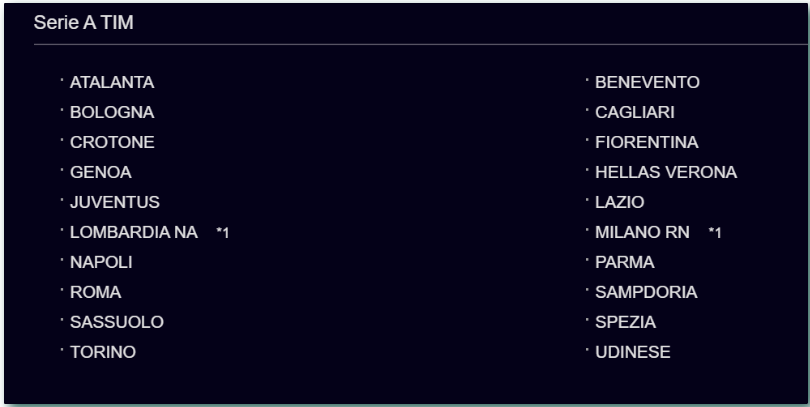This screenshot has width=810, height=407.
Task: Choose TORINO at bottom of left column
Action: [103, 352]
